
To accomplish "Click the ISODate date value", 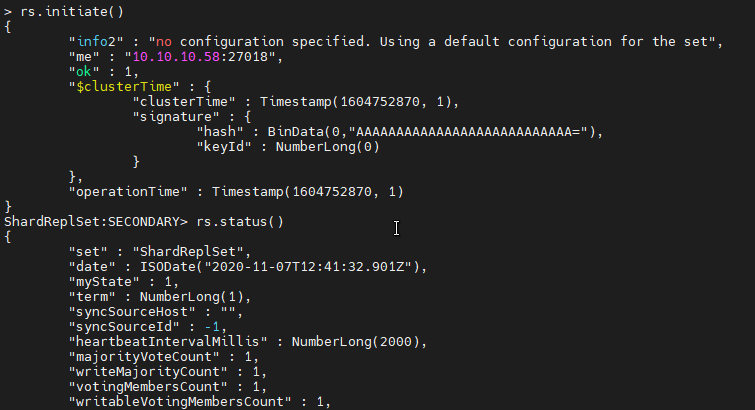I will tap(284, 266).
